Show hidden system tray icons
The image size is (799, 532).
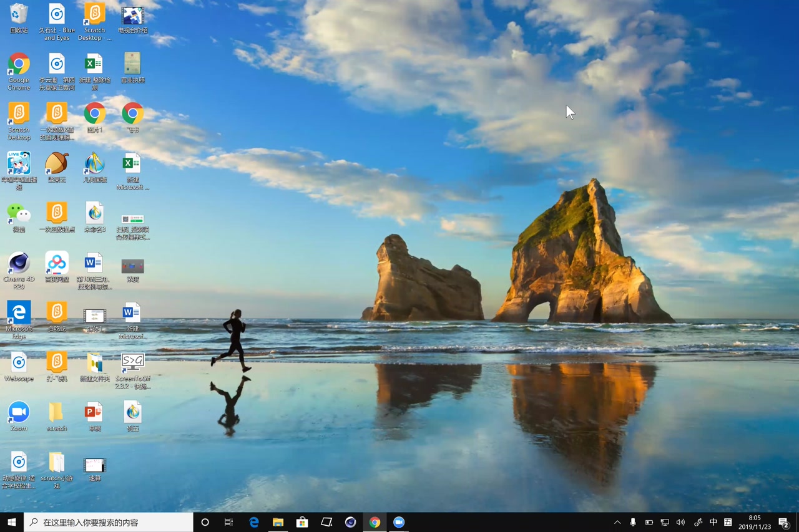[617, 522]
